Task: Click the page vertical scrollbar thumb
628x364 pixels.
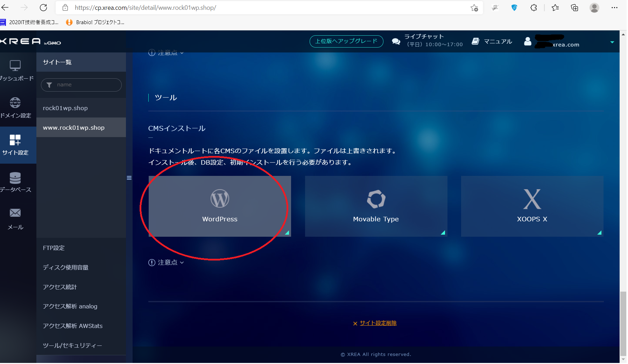Action: pos(623,323)
